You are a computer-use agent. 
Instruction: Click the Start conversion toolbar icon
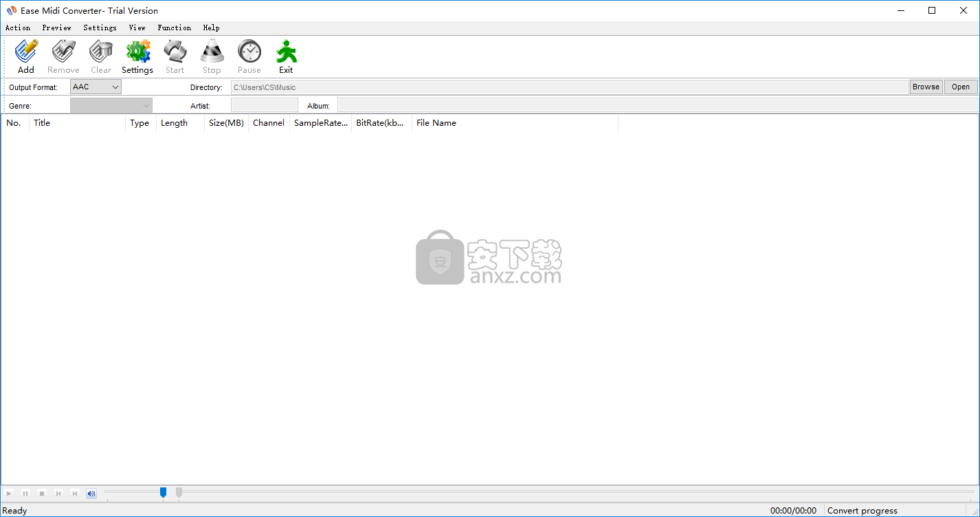pyautogui.click(x=175, y=56)
